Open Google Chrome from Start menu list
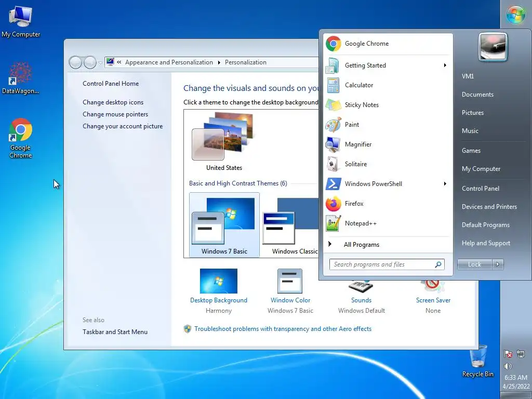The image size is (532, 399). [x=388, y=44]
